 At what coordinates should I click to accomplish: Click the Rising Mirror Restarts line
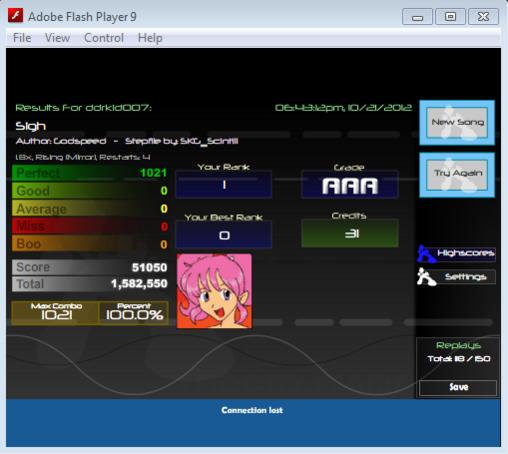pos(83,157)
